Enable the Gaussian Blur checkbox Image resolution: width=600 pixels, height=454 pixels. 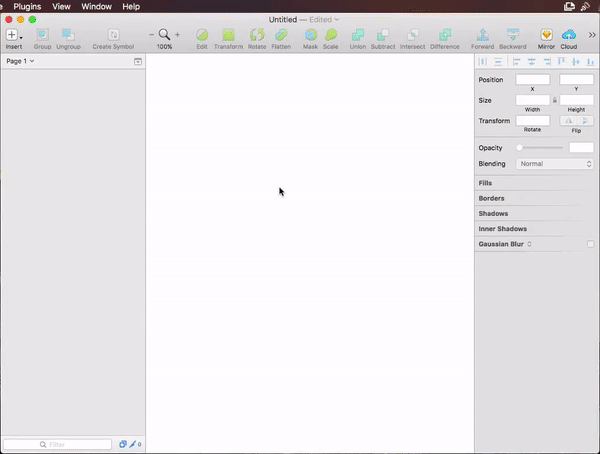tap(590, 244)
